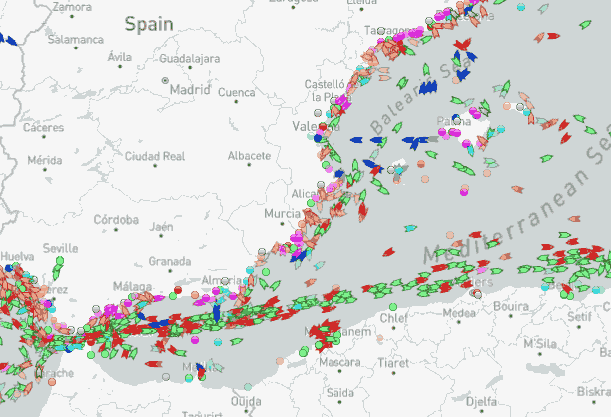This screenshot has height=417, width=611.
Task: Select the Granada city label
Action: 169,261
